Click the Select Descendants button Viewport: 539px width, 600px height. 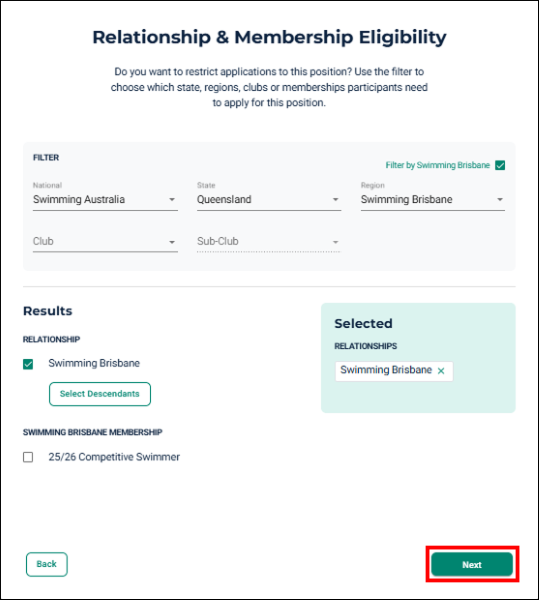[x=100, y=394]
